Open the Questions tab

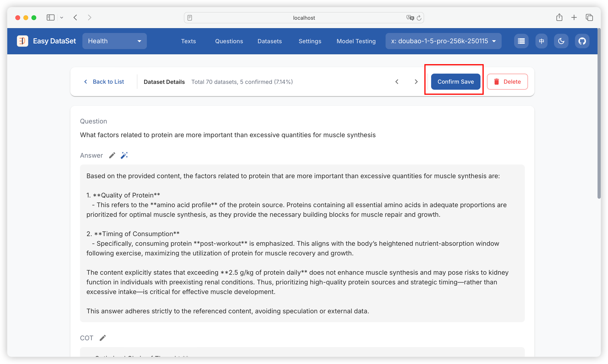[229, 41]
